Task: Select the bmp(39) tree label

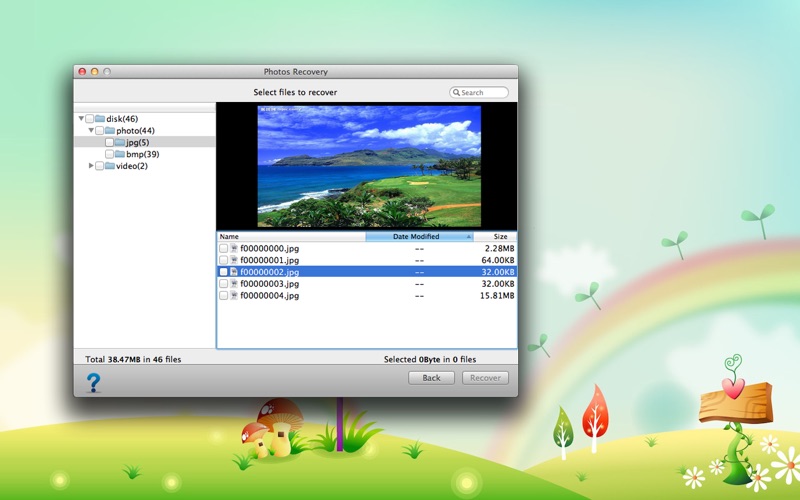Action: click(142, 154)
